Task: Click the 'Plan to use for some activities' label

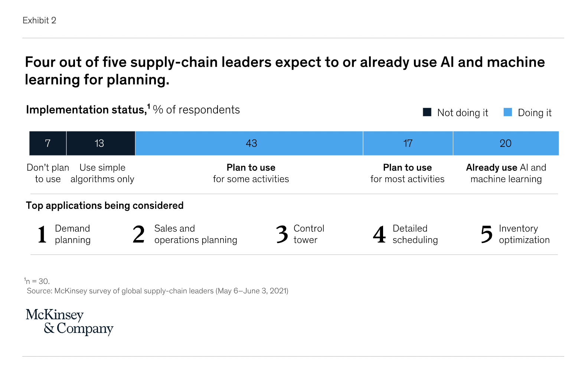Action: point(251,173)
